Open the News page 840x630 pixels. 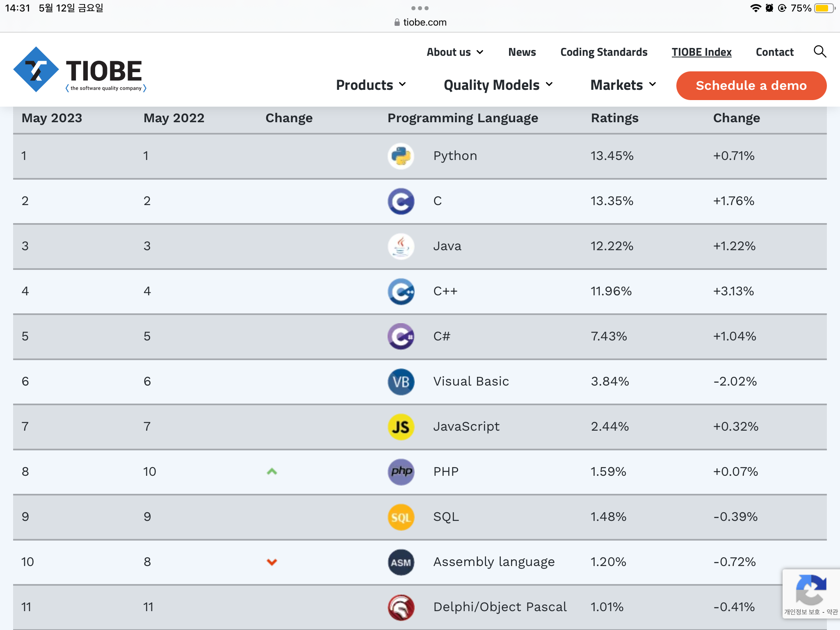(x=522, y=52)
